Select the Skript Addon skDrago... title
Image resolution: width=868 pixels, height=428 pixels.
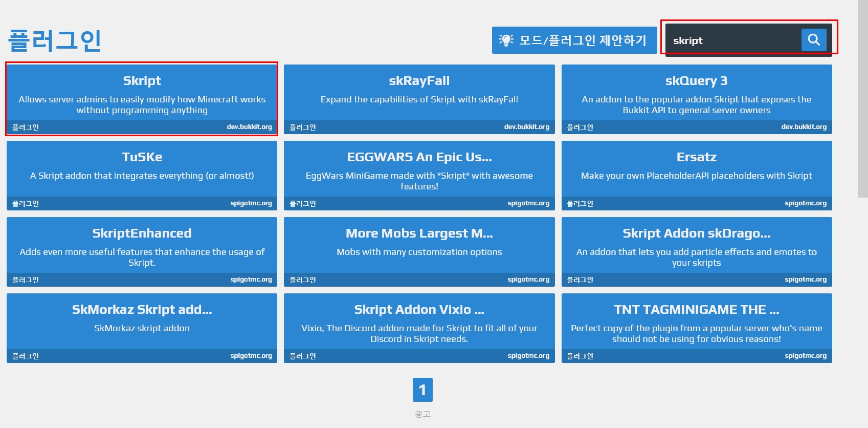click(697, 233)
